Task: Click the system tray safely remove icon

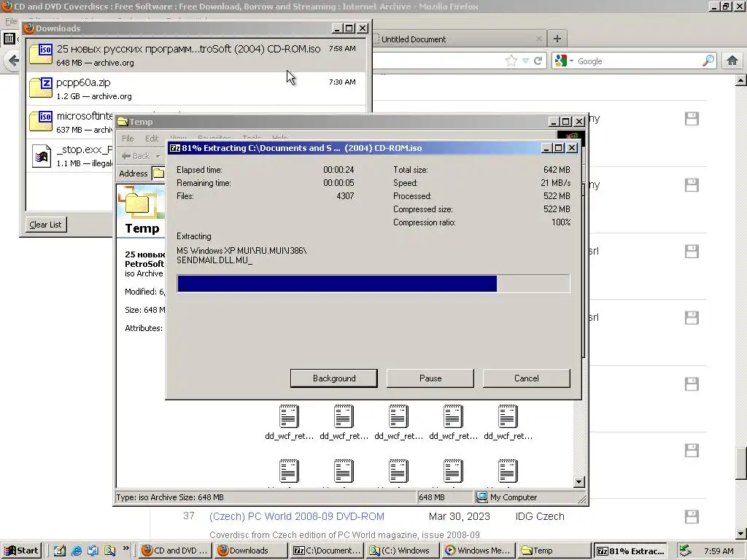Action: coord(685,551)
